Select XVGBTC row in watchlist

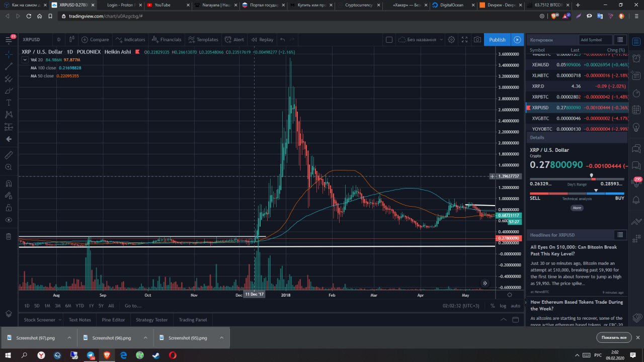tap(577, 118)
